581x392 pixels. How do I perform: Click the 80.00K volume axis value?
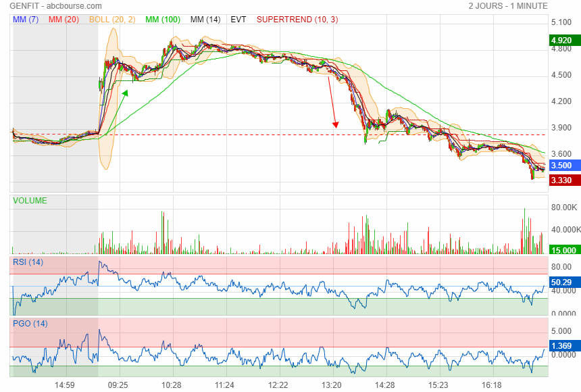564,207
